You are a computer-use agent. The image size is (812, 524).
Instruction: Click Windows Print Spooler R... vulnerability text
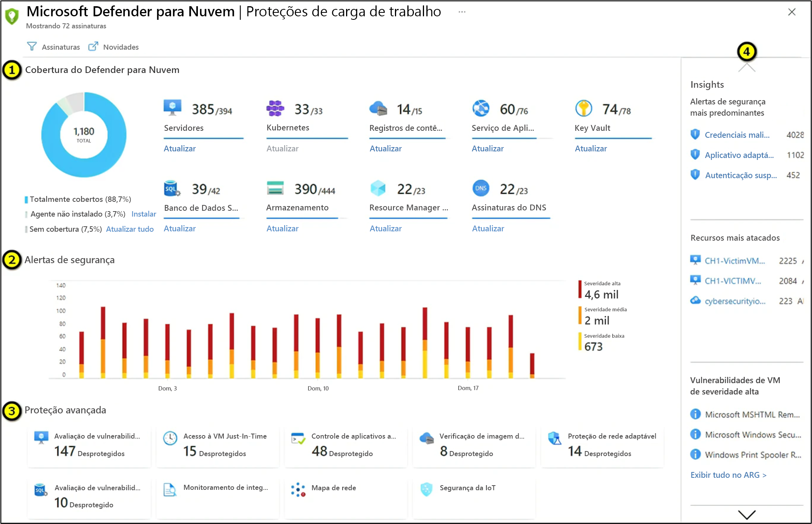pos(753,455)
